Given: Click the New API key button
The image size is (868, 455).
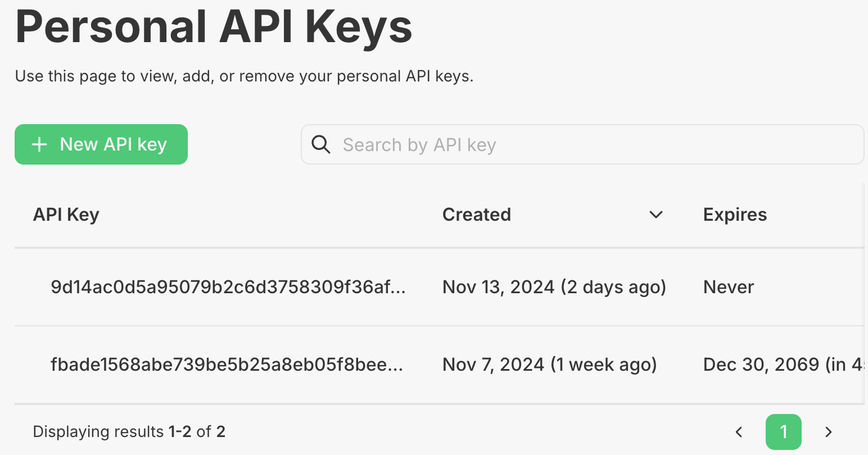Looking at the screenshot, I should coord(101,144).
